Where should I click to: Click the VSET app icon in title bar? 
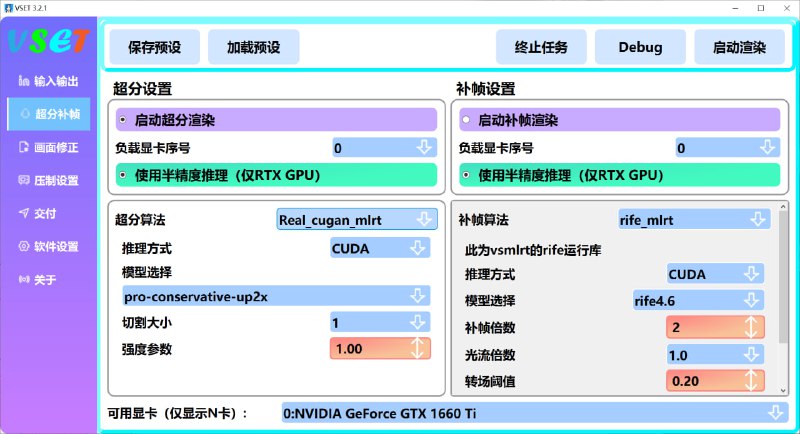click(8, 8)
